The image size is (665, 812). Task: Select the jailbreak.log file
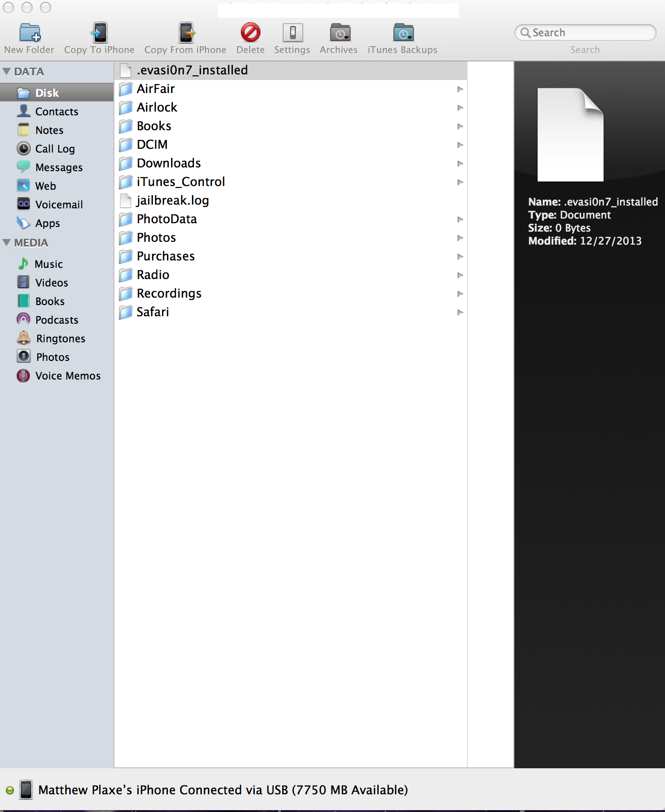pos(291,200)
